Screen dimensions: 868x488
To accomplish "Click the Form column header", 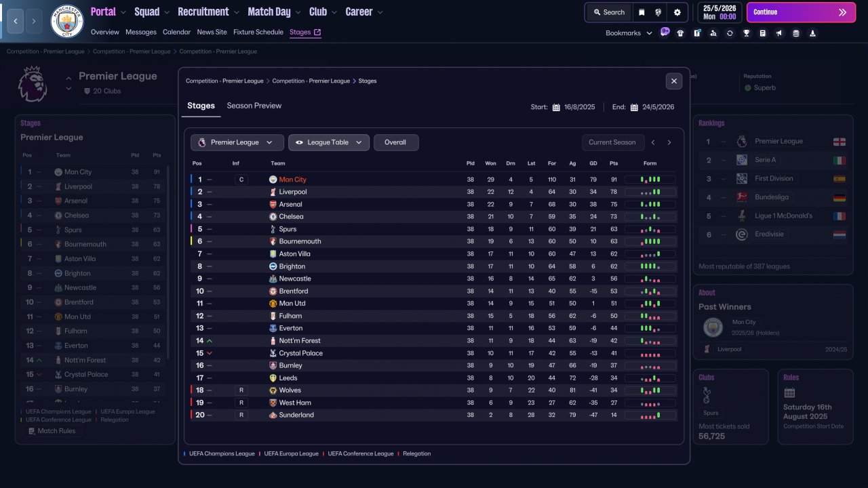I will point(650,163).
